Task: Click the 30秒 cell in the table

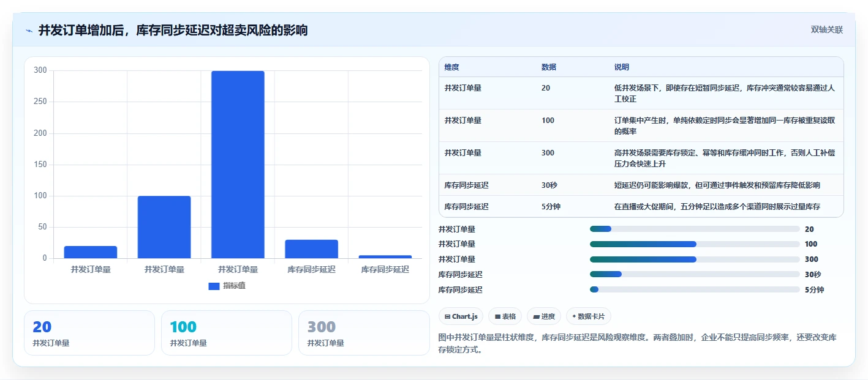Action: [549, 185]
